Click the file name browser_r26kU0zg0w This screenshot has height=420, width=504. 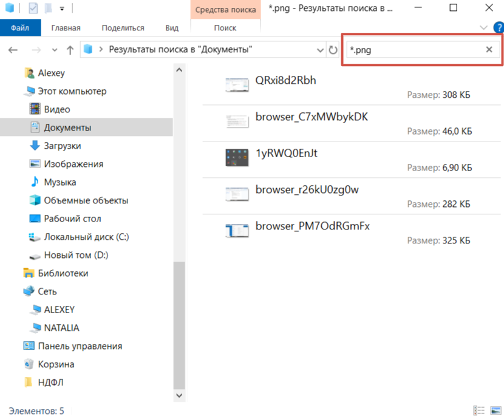coord(307,190)
